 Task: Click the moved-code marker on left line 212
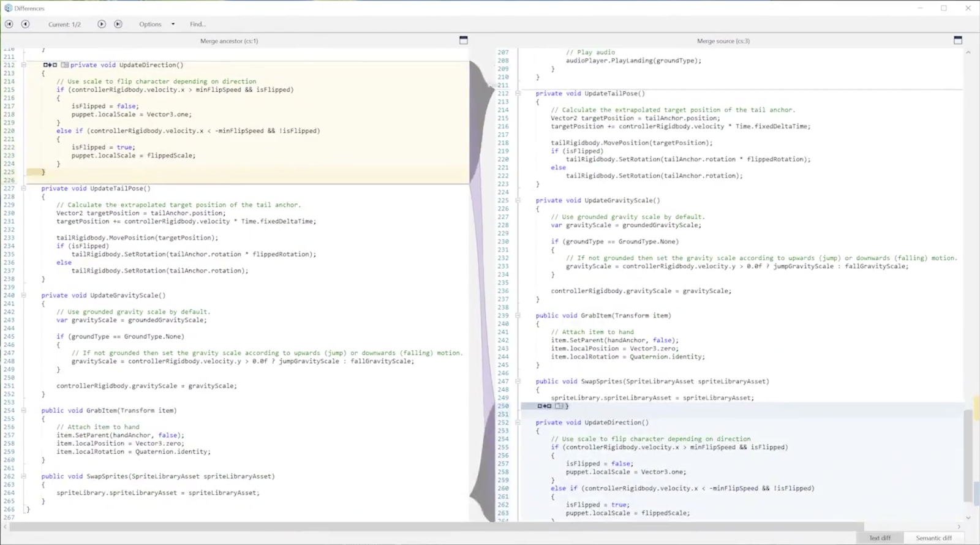pos(50,65)
